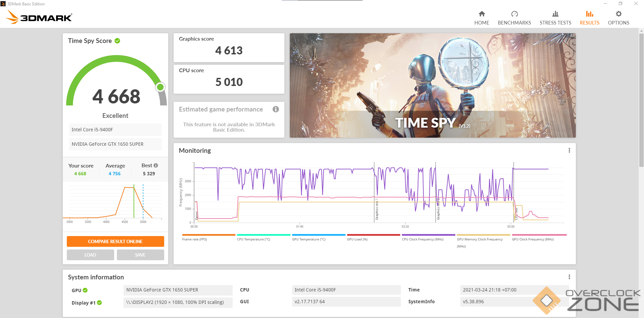Go to the Benchmarks gauge icon
This screenshot has width=644, height=318.
[514, 14]
